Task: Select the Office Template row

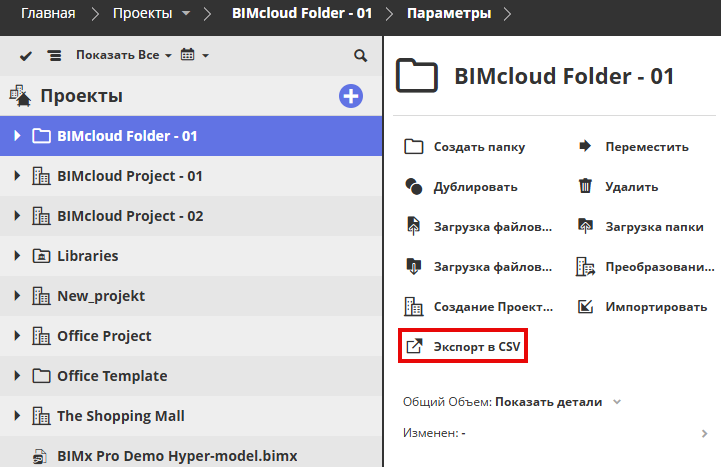Action: pos(191,376)
